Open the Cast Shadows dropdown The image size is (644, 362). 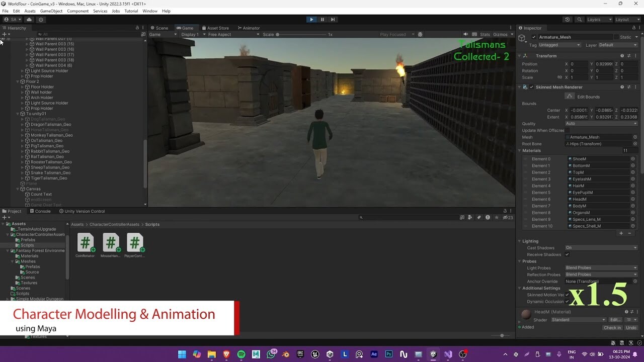coord(602,247)
